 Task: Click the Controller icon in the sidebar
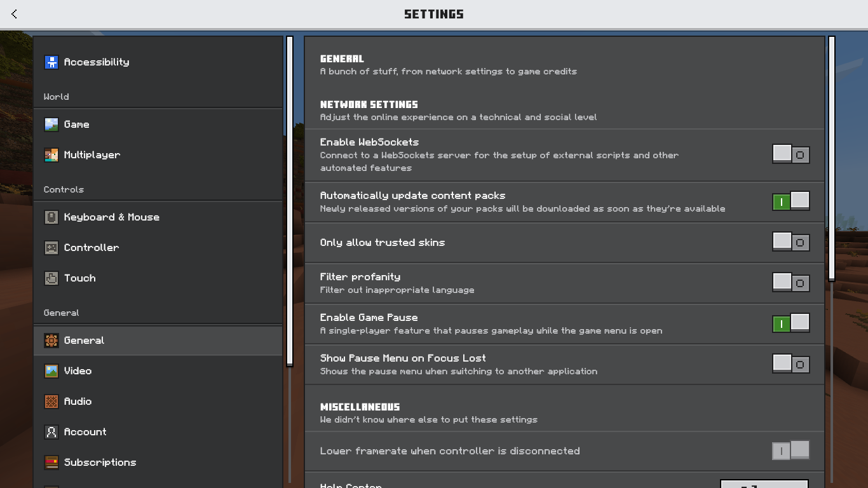(51, 248)
